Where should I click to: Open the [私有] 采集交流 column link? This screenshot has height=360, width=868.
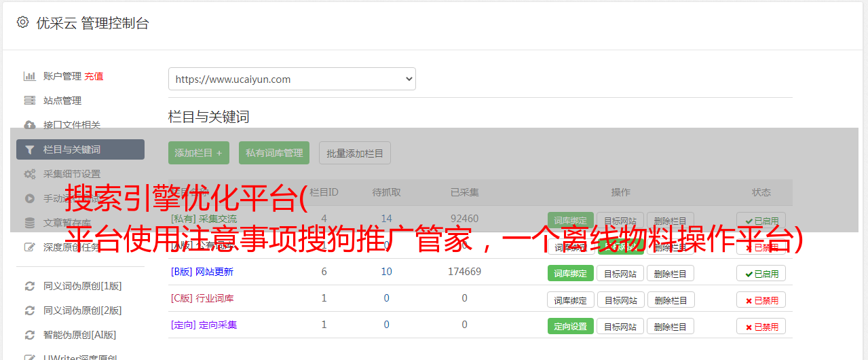point(204,219)
